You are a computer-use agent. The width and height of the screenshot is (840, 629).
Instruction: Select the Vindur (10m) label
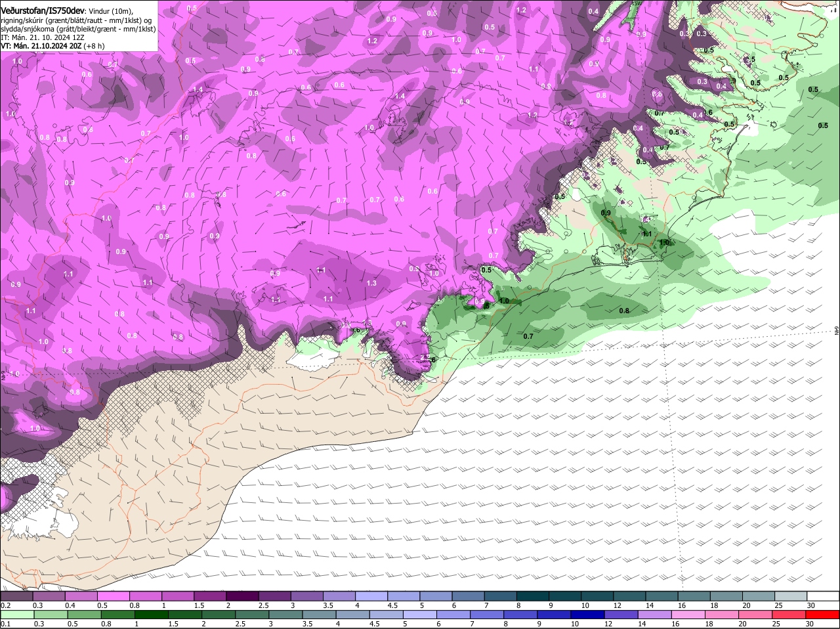point(111,11)
